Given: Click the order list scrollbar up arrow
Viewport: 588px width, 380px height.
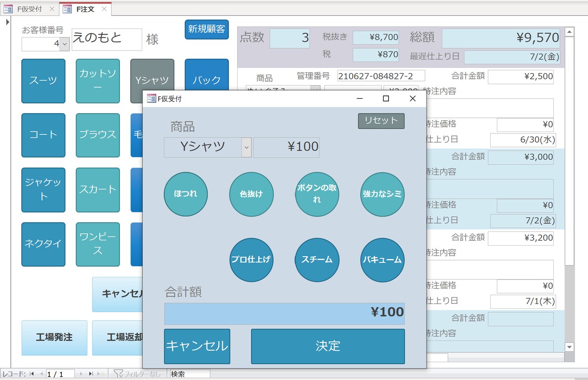Looking at the screenshot, I should (x=569, y=32).
